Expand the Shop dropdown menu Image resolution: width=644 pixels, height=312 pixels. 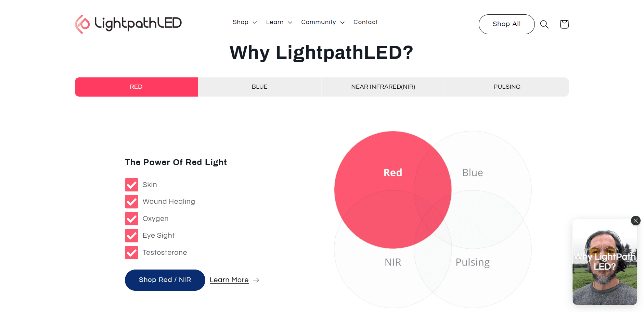coord(244,22)
